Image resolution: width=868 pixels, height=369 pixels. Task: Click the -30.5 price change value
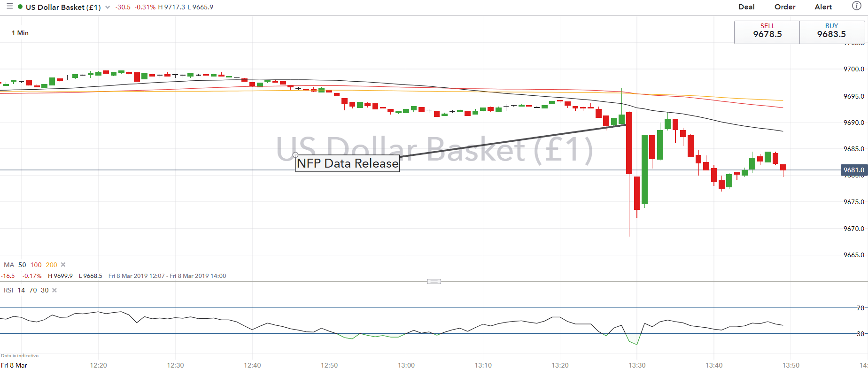(123, 7)
